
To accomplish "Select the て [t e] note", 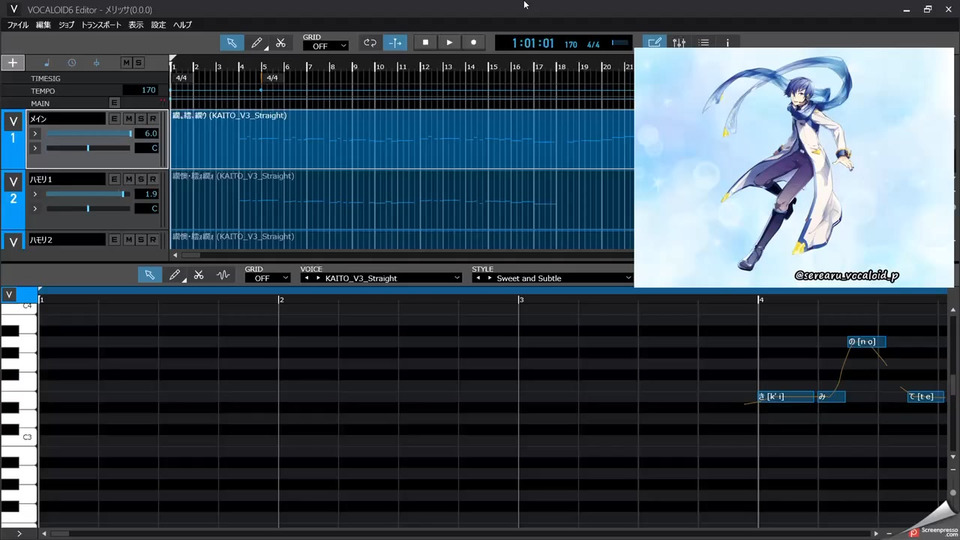I will pos(925,397).
